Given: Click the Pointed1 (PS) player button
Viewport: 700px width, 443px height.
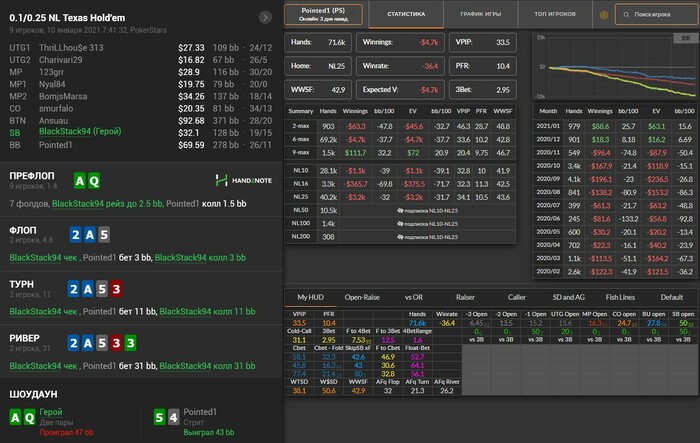Looking at the screenshot, I should click(x=323, y=14).
